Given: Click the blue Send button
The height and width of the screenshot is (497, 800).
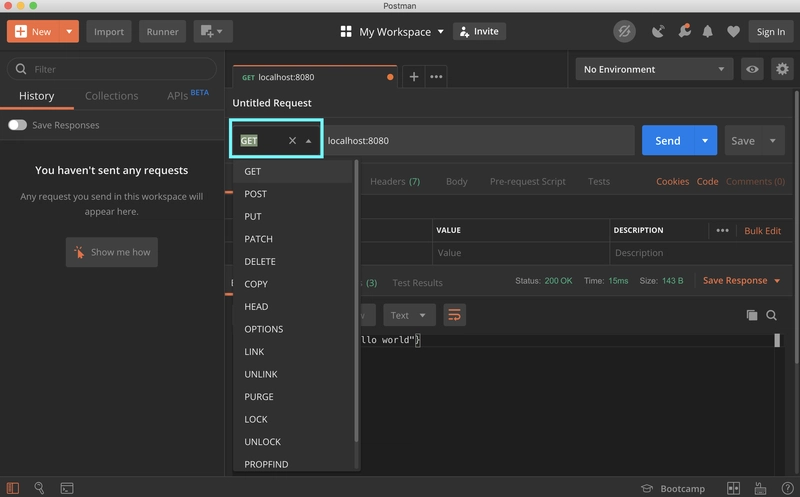Looking at the screenshot, I should (x=667, y=140).
